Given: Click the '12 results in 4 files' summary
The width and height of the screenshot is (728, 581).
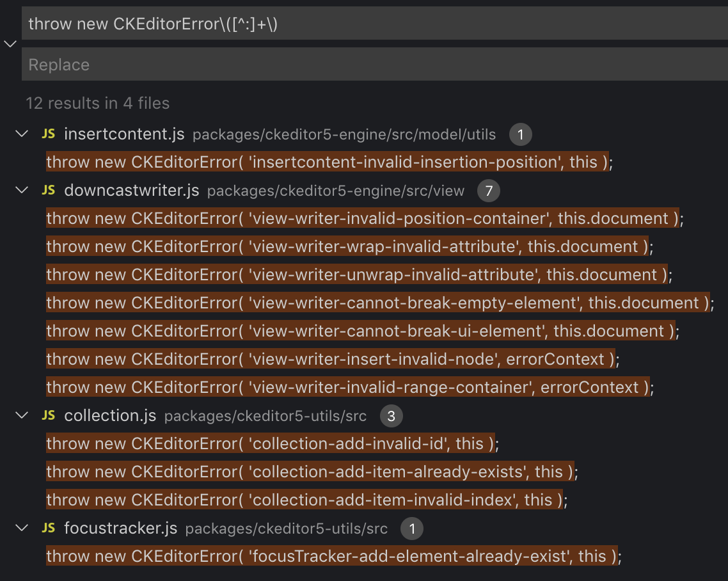Looking at the screenshot, I should (97, 103).
